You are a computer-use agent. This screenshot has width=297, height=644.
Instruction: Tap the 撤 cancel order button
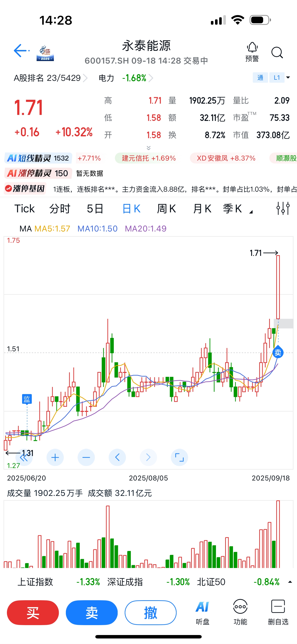(x=151, y=613)
